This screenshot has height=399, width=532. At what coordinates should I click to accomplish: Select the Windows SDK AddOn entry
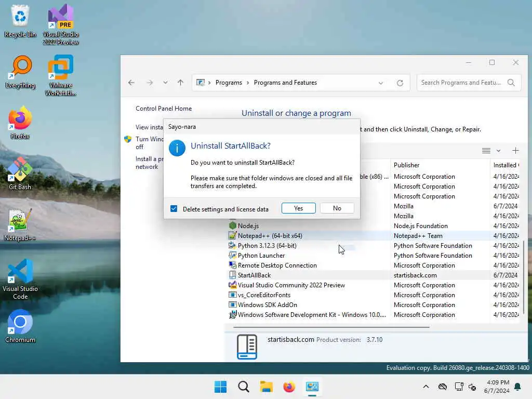(x=372, y=304)
